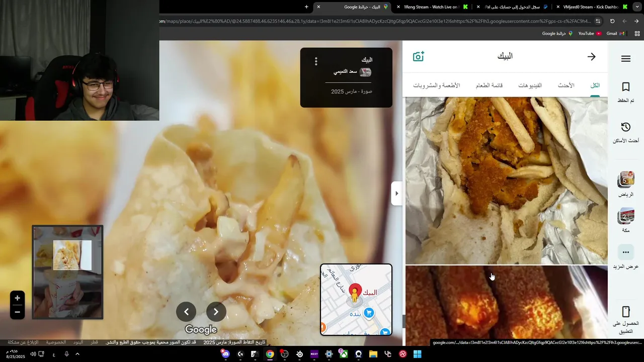Switch to the Food & drink (الأطعمة والمشروبات) tab

click(437, 85)
